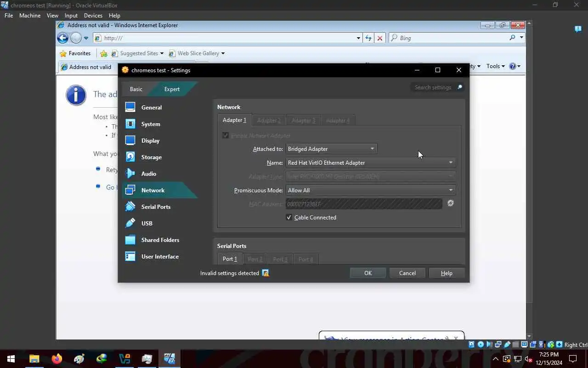Open the notification center in taskbar
Screen dimensions: 588x368
[x=573, y=359]
